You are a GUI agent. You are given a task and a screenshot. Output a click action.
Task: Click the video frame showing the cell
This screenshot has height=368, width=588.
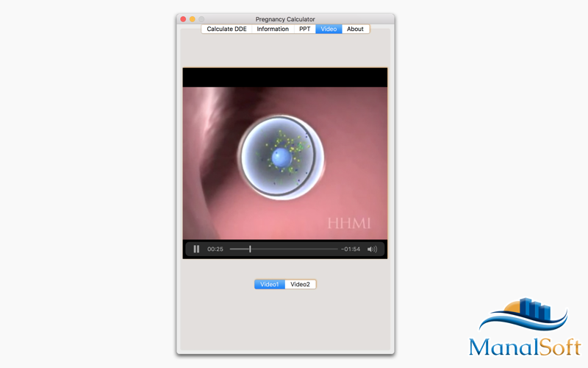(x=285, y=163)
